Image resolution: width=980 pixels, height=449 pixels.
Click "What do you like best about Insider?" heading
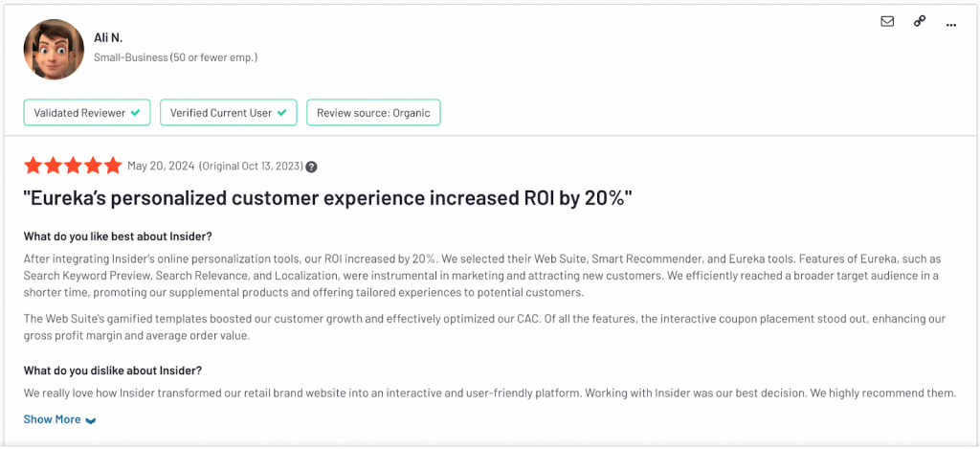120,237
